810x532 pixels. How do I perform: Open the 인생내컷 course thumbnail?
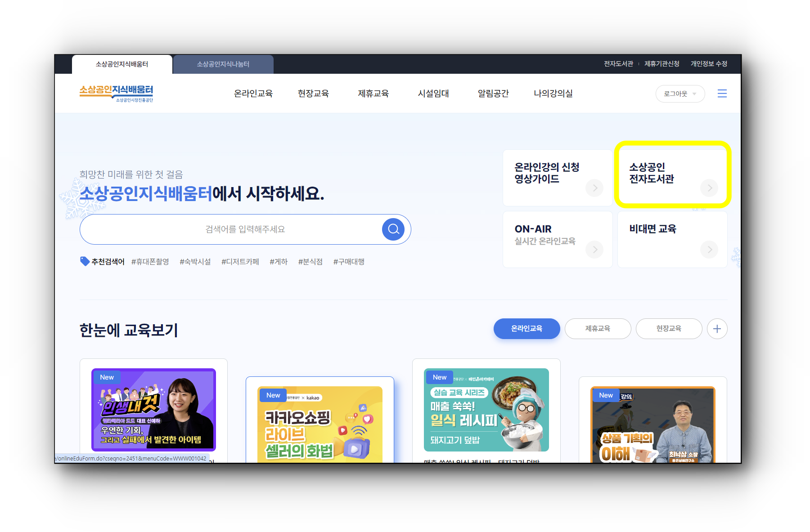pyautogui.click(x=153, y=410)
